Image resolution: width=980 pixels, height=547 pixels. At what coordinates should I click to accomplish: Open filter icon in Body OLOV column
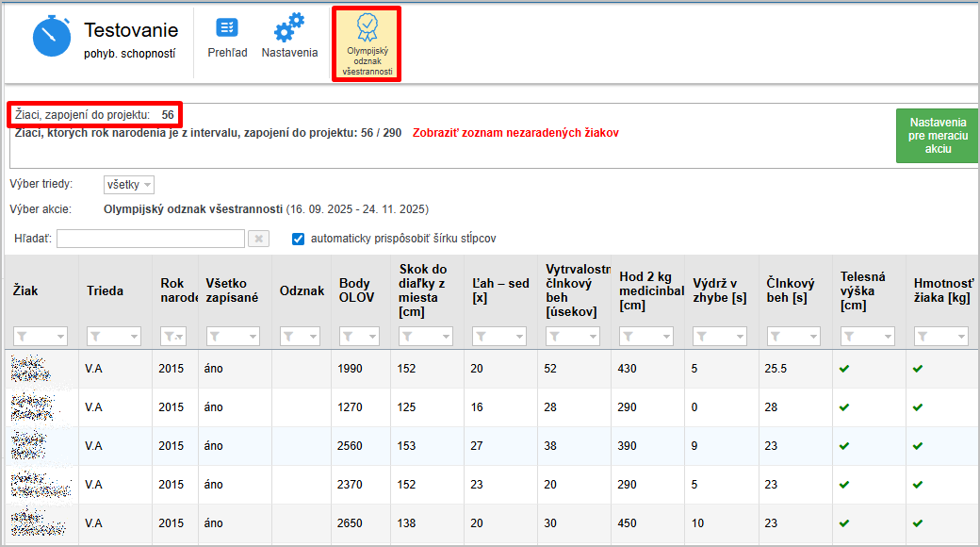click(x=346, y=336)
